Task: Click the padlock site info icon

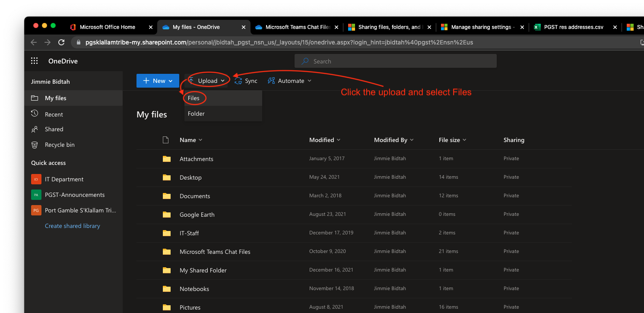Action: [78, 42]
